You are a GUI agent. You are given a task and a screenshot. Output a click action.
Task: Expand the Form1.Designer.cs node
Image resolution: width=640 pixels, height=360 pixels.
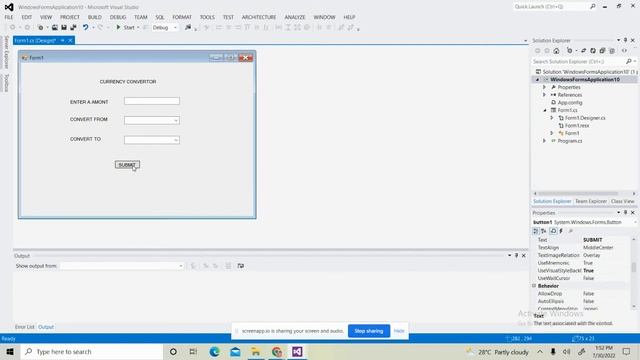tap(552, 118)
